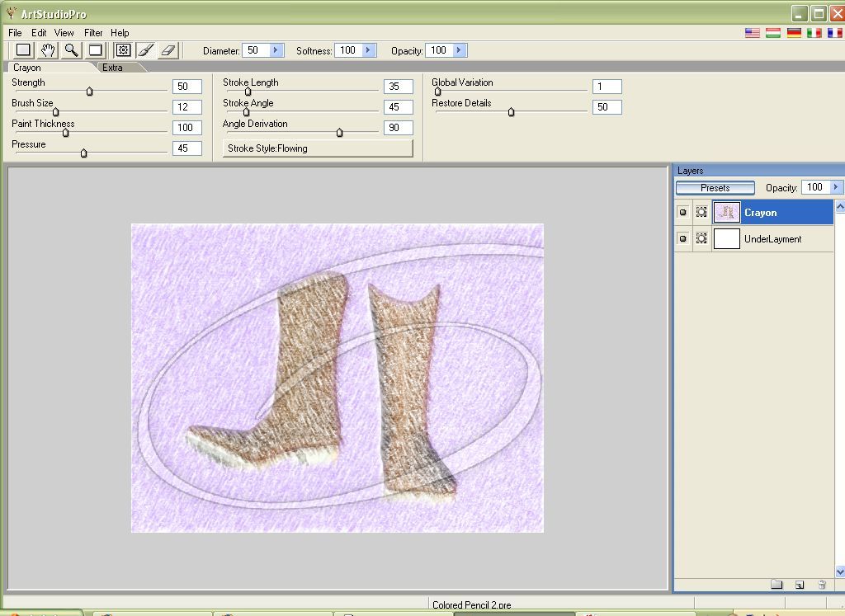Select the rectangular selection tool
The height and width of the screenshot is (616, 845).
click(x=23, y=50)
